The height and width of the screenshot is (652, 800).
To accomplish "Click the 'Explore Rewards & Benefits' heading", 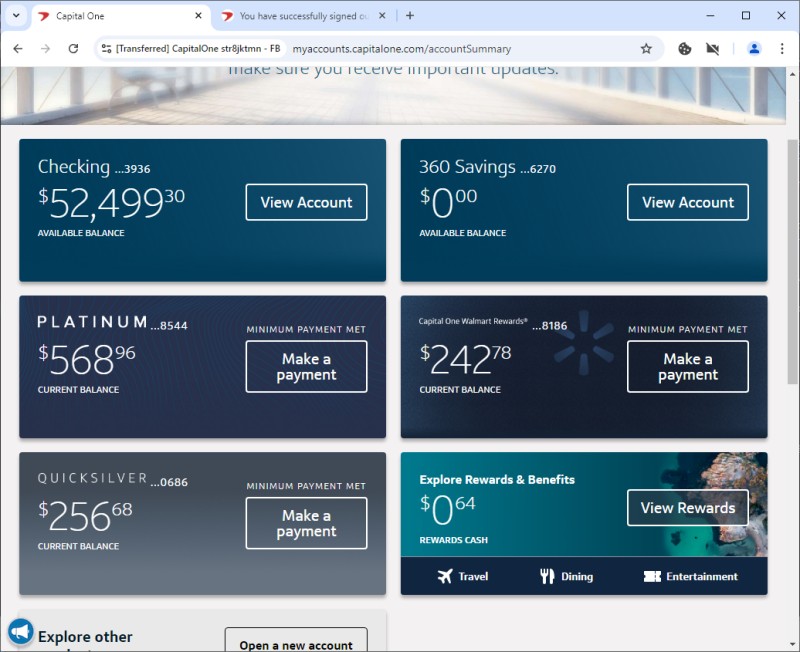I will pos(497,480).
